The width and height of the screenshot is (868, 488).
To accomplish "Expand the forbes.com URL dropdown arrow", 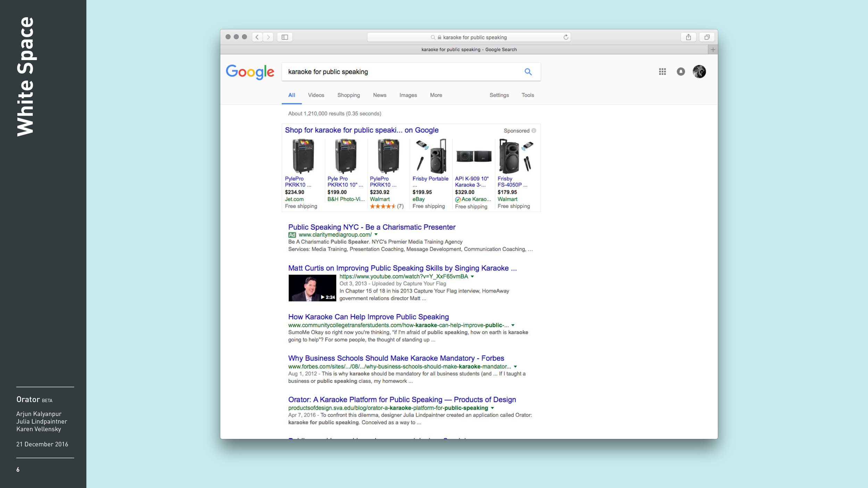I will 515,367.
